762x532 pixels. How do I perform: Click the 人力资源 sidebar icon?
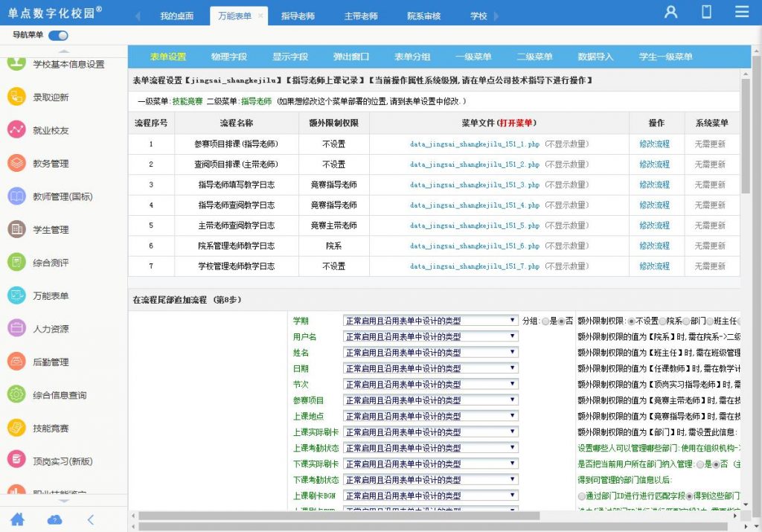[x=16, y=328]
